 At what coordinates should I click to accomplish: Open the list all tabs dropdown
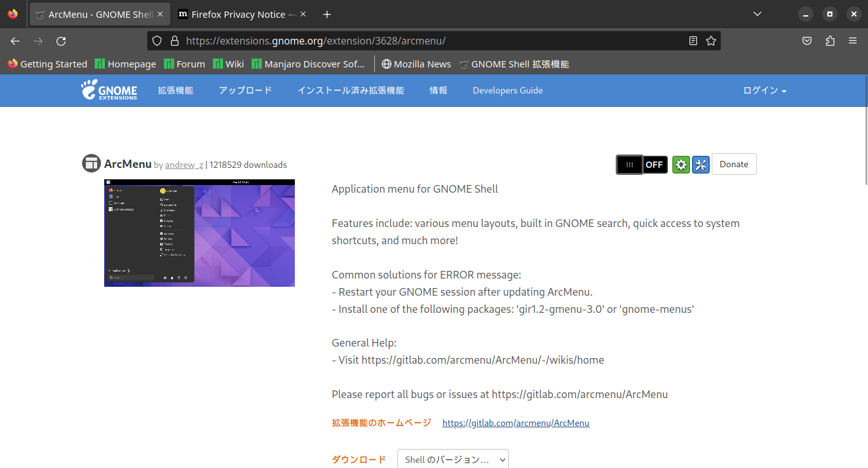tap(757, 14)
